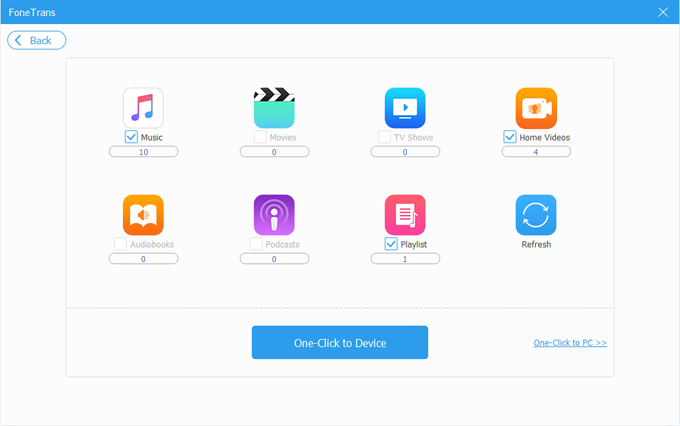
Task: Open the Home Videos icon
Action: click(x=536, y=107)
